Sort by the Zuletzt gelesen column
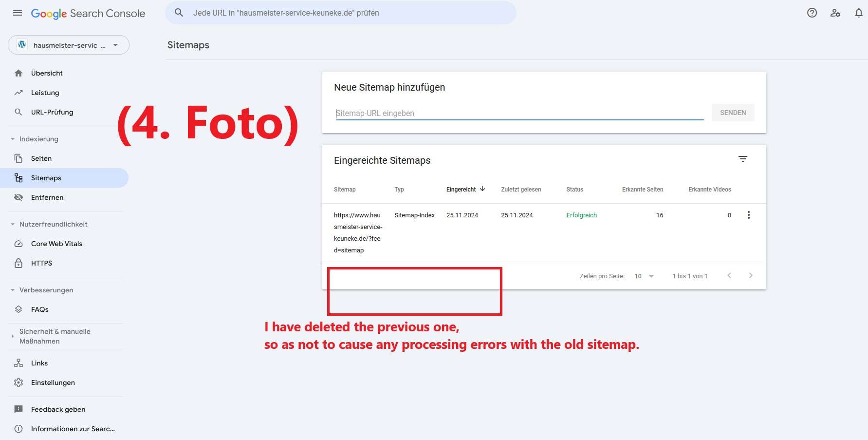 (521, 190)
